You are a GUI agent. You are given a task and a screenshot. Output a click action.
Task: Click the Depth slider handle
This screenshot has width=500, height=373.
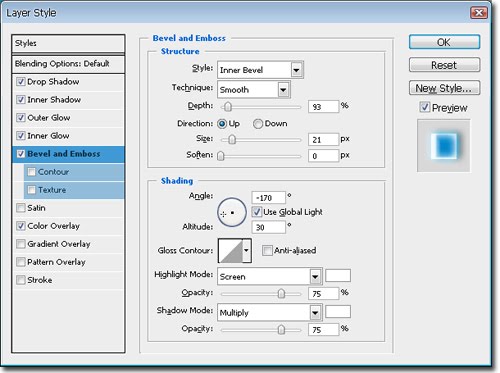pyautogui.click(x=228, y=107)
